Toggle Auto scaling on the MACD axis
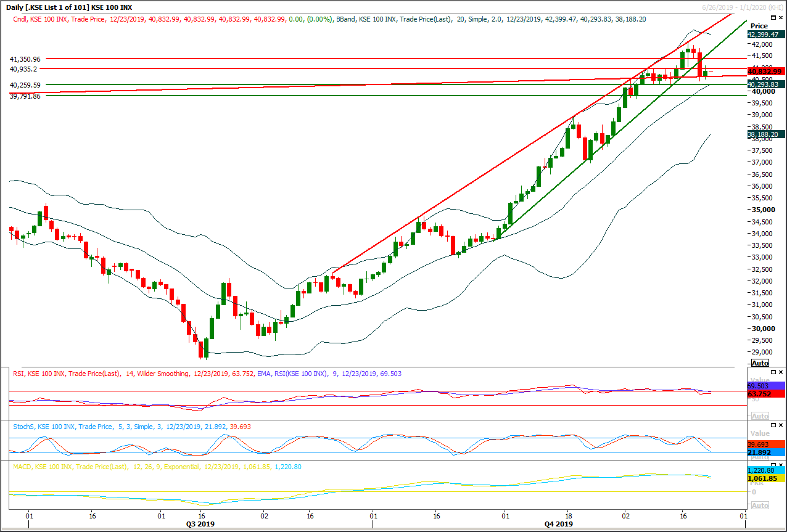Viewport: 787px width, 532px height. [x=759, y=504]
